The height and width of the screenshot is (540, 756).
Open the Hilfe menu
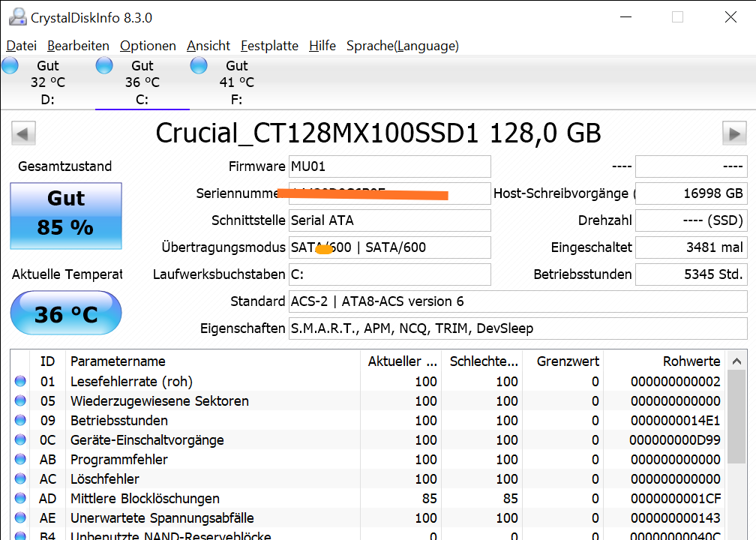322,46
